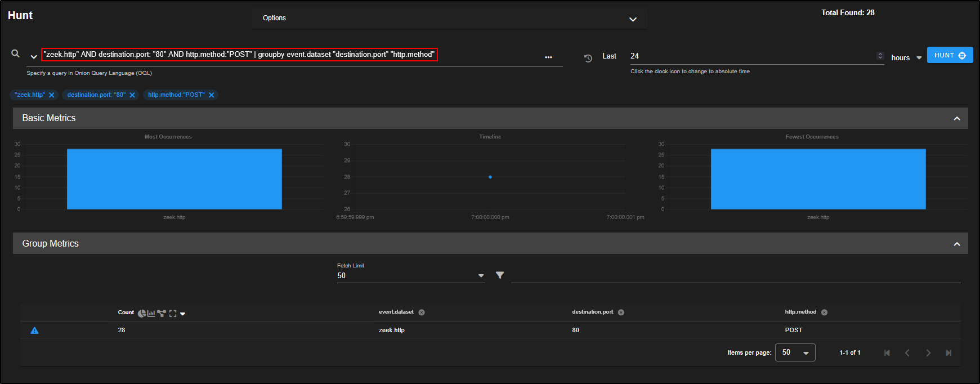
Task: Collapse the Basic Metrics section
Action: (x=956, y=118)
